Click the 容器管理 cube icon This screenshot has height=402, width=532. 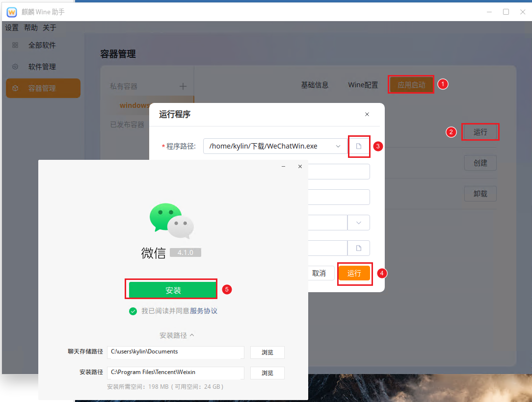tap(15, 88)
